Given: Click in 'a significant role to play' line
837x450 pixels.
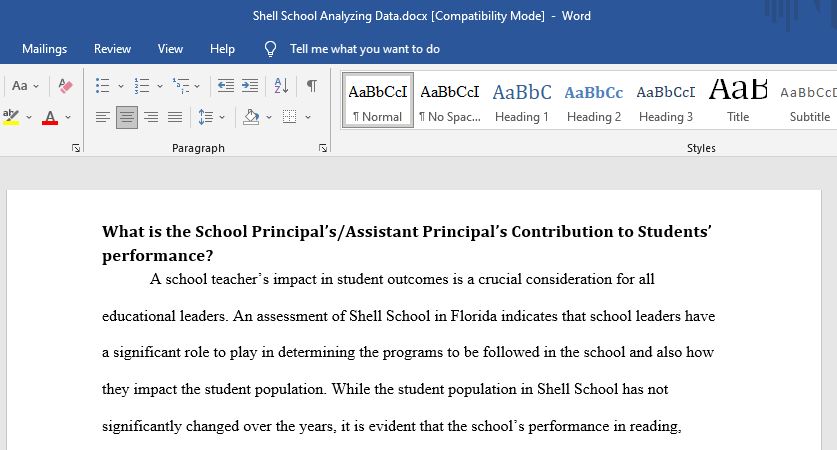Looking at the screenshot, I should coord(408,352).
